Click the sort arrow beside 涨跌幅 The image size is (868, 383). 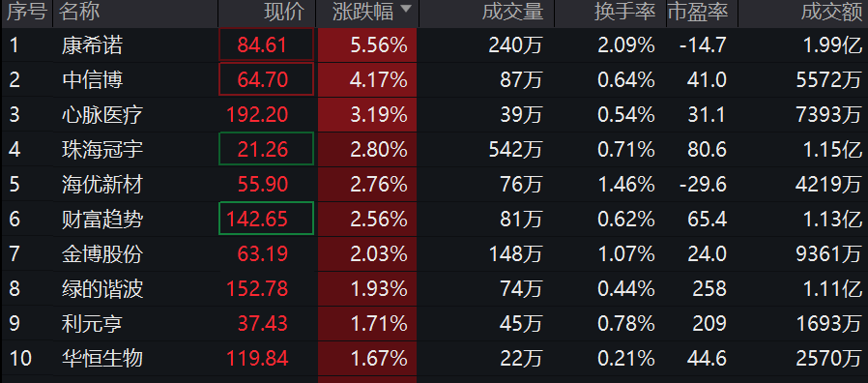(x=406, y=9)
